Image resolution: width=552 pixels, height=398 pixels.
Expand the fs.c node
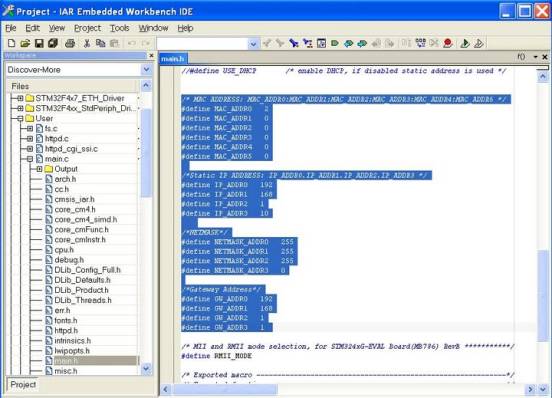pyautogui.click(x=30, y=129)
